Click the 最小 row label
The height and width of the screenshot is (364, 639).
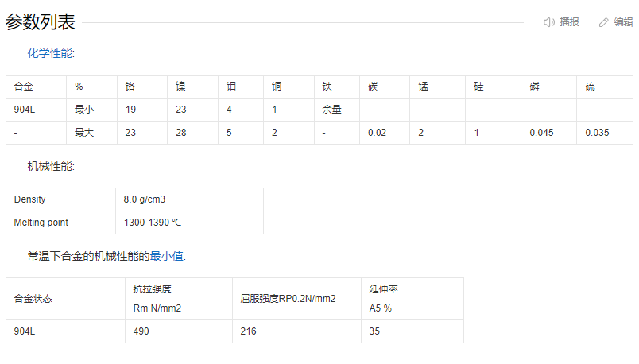tap(91, 110)
